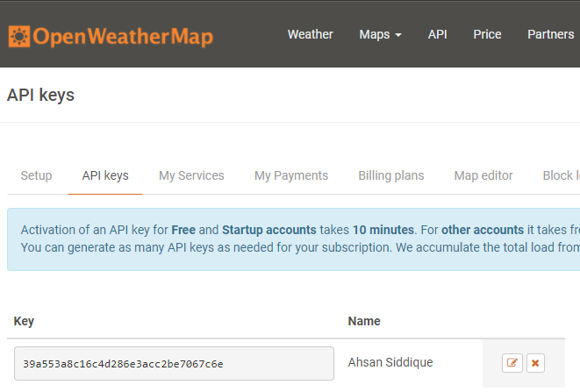Open the Billing plans tab
Image resolution: width=580 pixels, height=392 pixels.
pos(391,175)
